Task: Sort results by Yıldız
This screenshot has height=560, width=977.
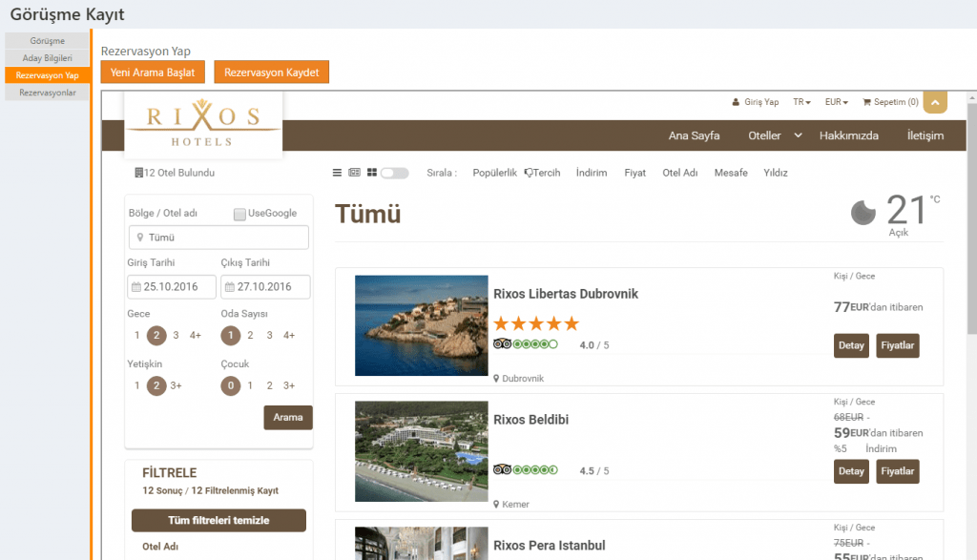Action: click(775, 173)
